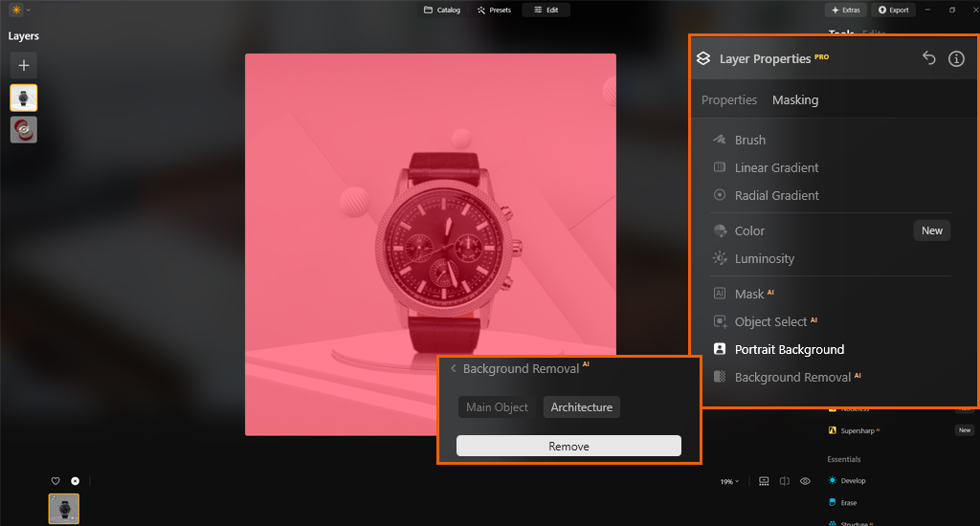
Task: Toggle the filmstrip display icon
Action: 764,481
